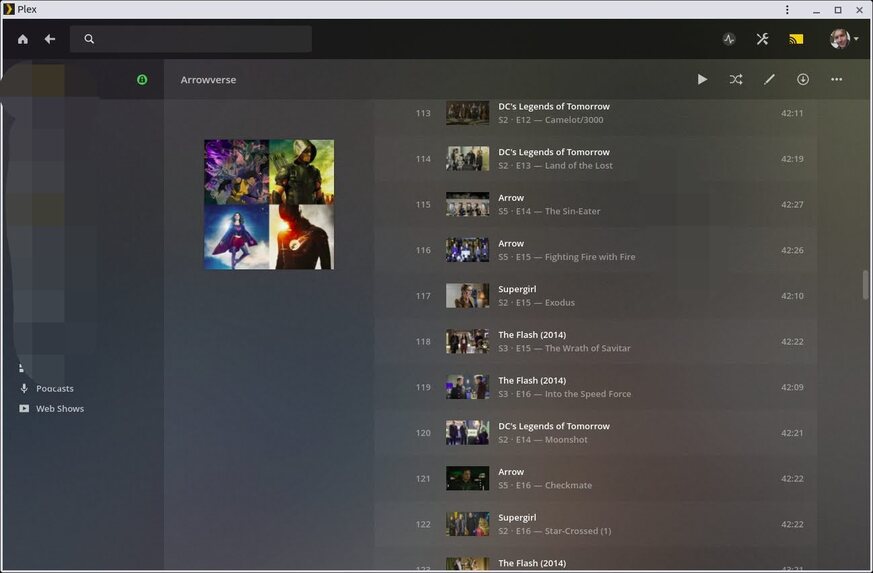Viewport: 873px width, 573px height.
Task: Click Arrow show title at row 115
Action: [511, 198]
